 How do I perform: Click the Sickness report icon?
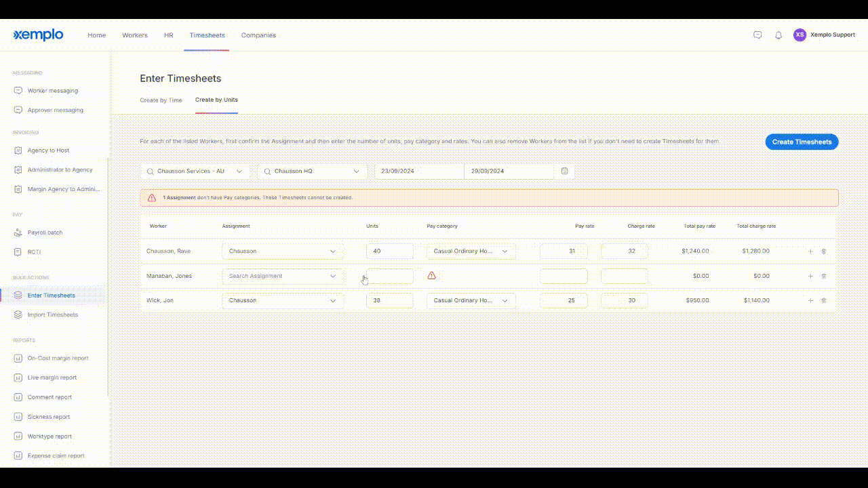point(18,417)
